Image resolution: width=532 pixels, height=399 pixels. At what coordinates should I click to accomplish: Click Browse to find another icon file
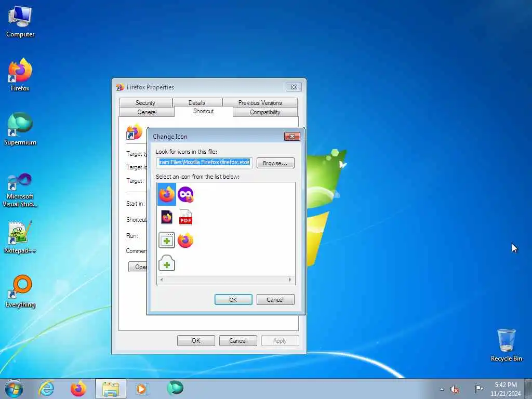click(275, 163)
